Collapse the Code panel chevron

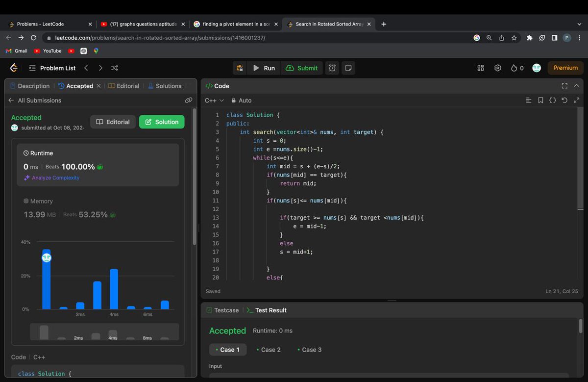click(x=576, y=86)
